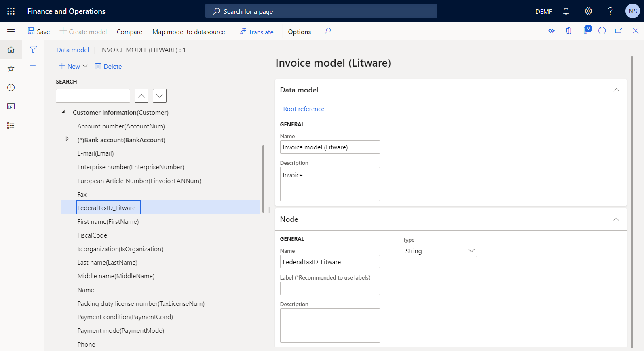
Task: Click the Delete button
Action: (x=108, y=66)
